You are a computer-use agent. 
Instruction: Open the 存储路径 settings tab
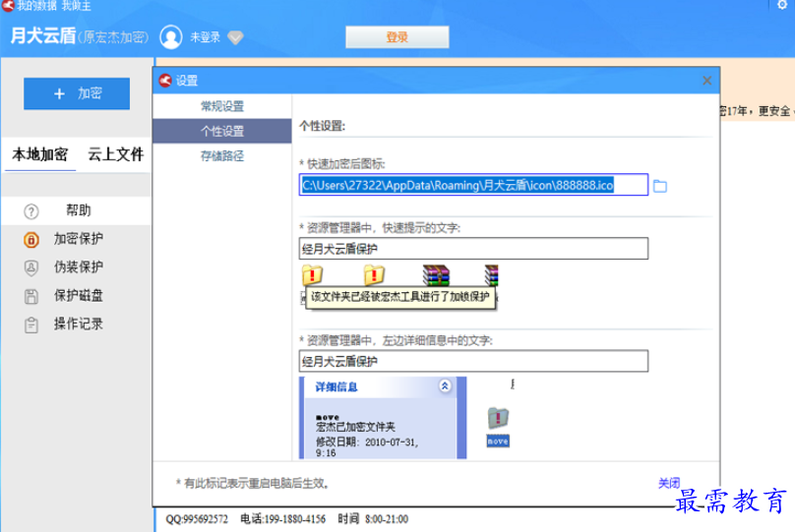222,156
